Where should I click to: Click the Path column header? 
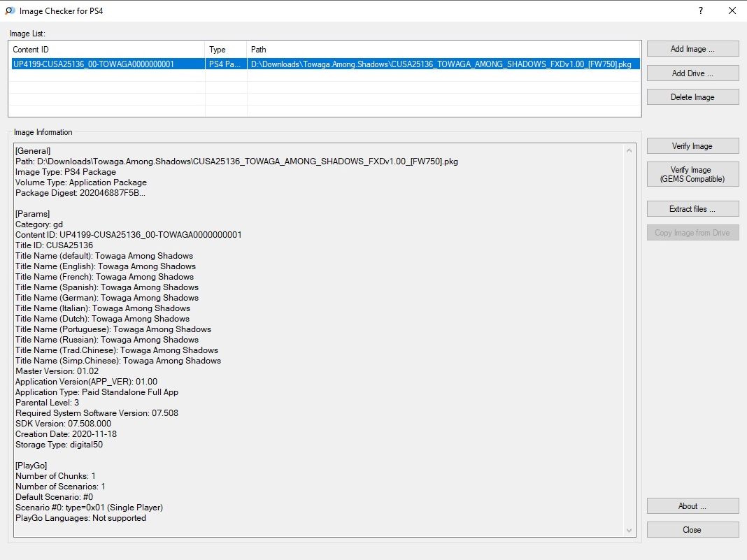tap(443, 50)
